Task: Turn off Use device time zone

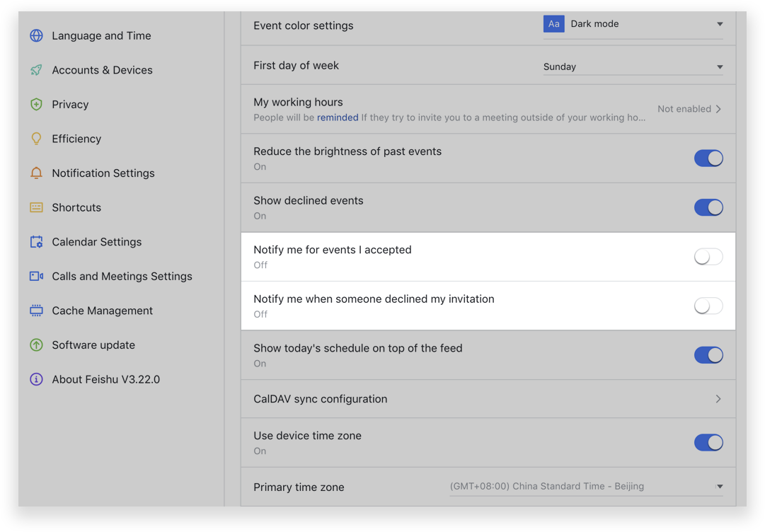Action: tap(708, 443)
